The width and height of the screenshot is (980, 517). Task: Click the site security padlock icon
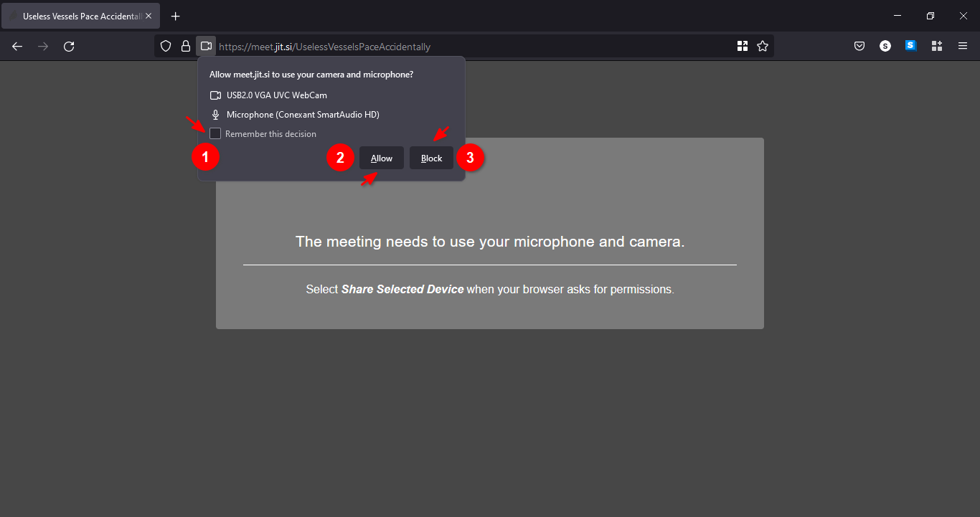point(186,47)
